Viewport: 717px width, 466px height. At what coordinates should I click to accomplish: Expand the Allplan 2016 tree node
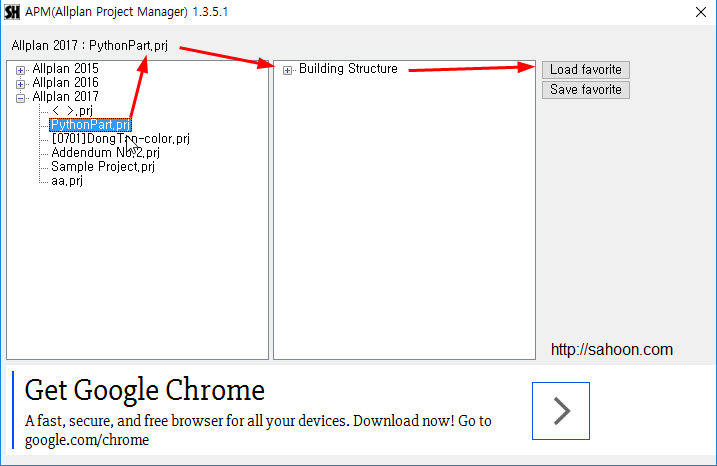(x=20, y=83)
